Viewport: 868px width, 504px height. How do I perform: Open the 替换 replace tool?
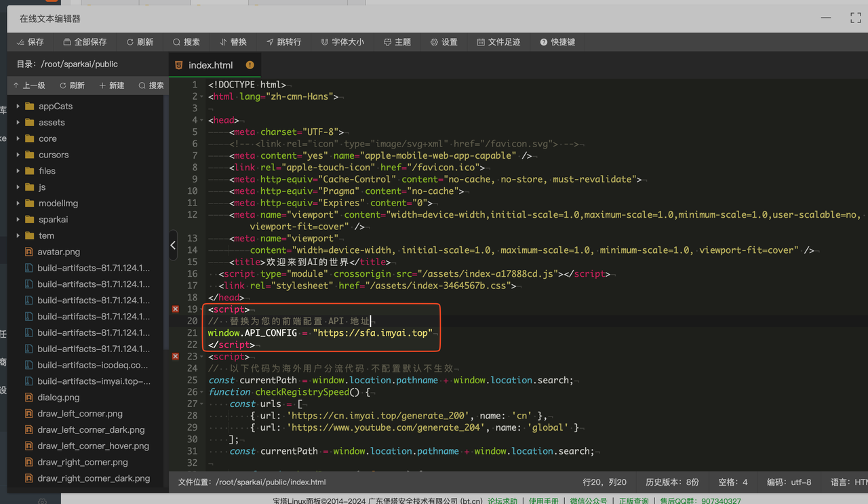click(233, 42)
